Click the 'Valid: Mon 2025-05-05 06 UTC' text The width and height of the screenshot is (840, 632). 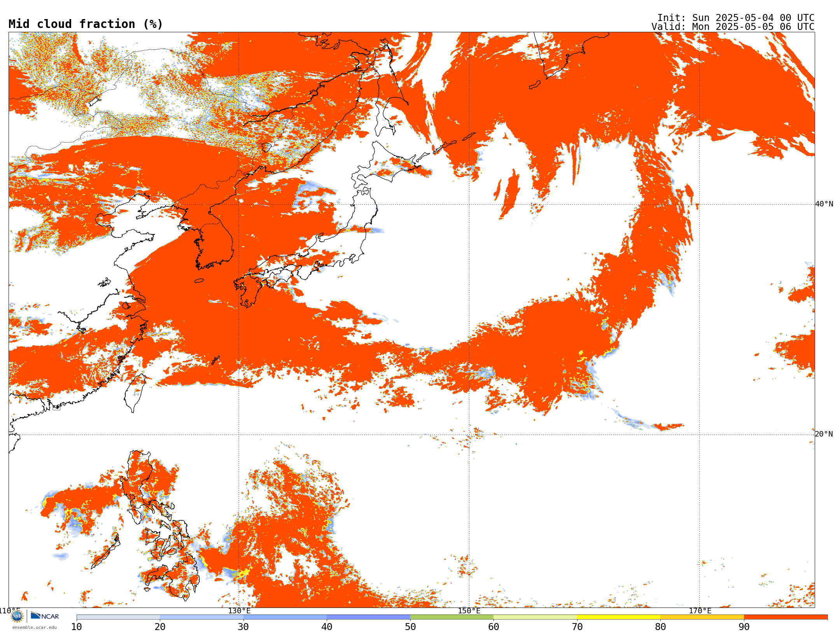click(x=733, y=27)
